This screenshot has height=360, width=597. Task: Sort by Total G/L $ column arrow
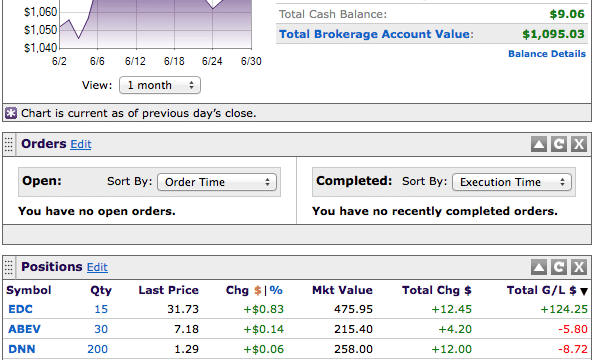[x=584, y=292]
